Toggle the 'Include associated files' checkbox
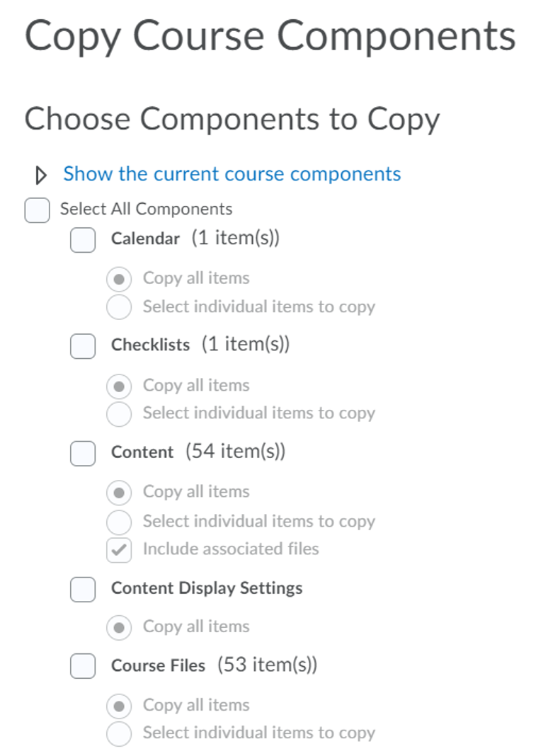The width and height of the screenshot is (548, 756). 119,550
